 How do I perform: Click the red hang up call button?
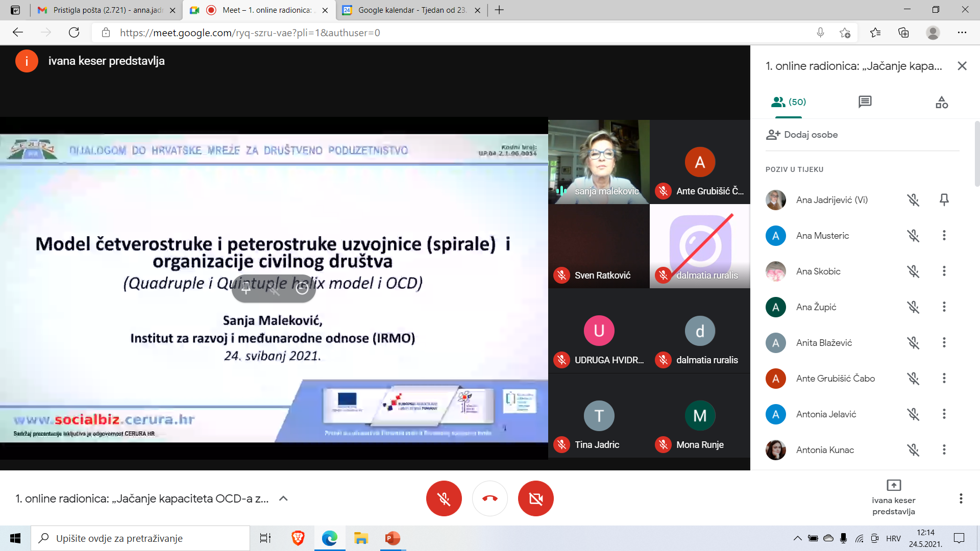(x=489, y=498)
